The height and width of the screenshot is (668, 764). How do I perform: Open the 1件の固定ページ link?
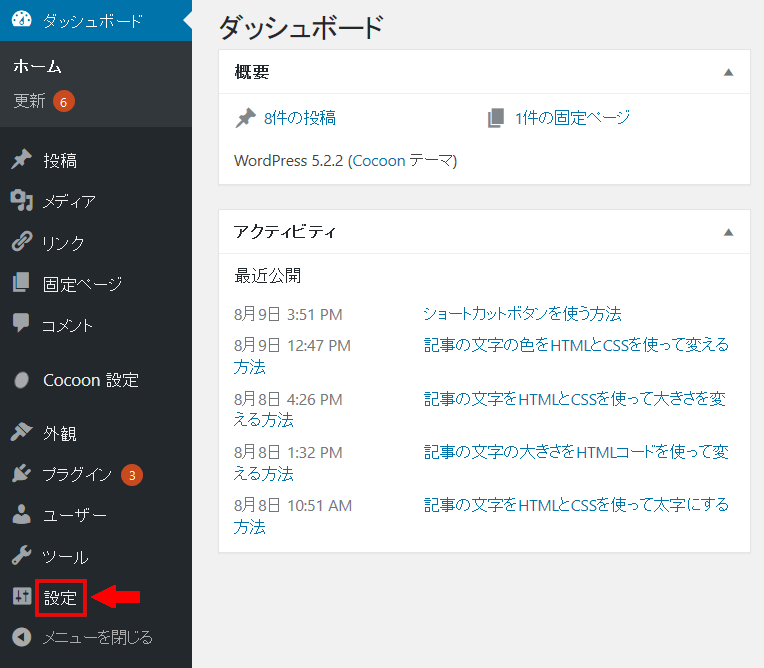pyautogui.click(x=572, y=118)
